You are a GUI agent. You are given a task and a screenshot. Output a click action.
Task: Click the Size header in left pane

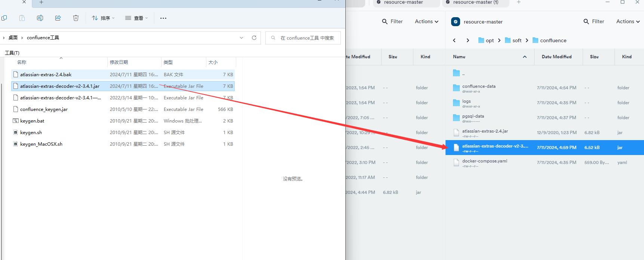pos(392,57)
